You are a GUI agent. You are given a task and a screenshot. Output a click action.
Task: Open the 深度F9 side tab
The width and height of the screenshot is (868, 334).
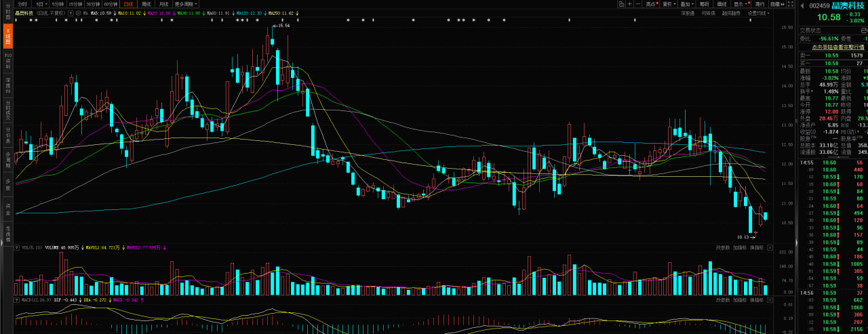click(x=8, y=86)
